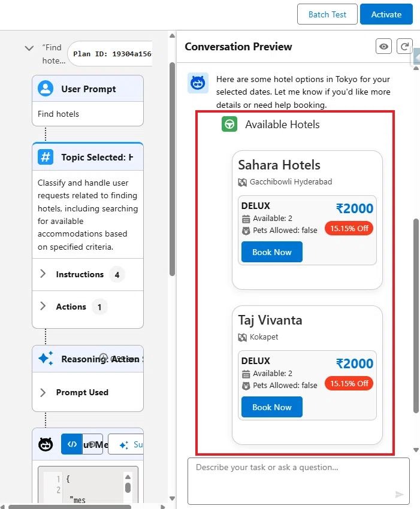Click conversation scroll down arrow

pyautogui.click(x=416, y=450)
